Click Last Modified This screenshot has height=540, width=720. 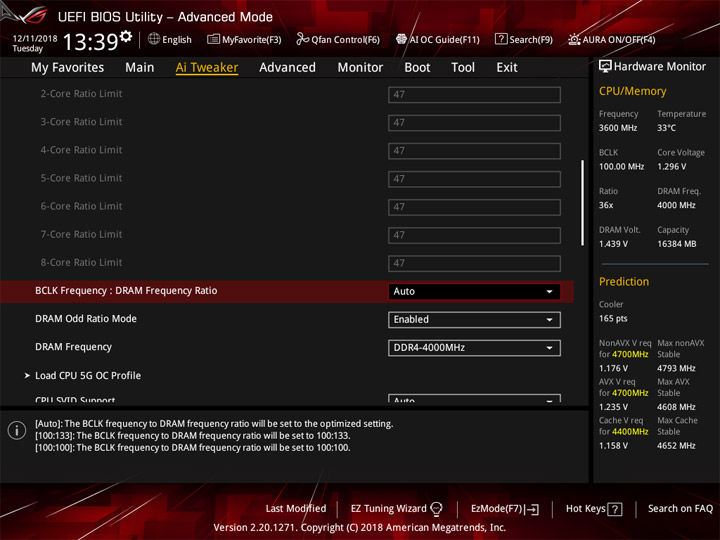[296, 509]
